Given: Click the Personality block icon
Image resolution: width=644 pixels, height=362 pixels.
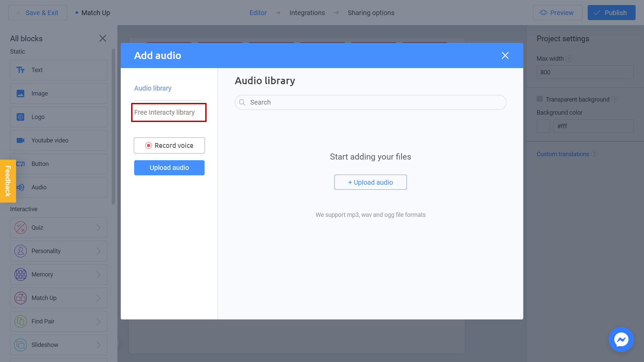Looking at the screenshot, I should [20, 251].
